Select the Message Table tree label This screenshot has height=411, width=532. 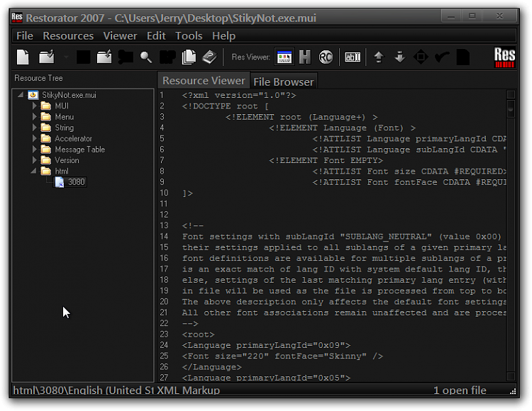[79, 150]
